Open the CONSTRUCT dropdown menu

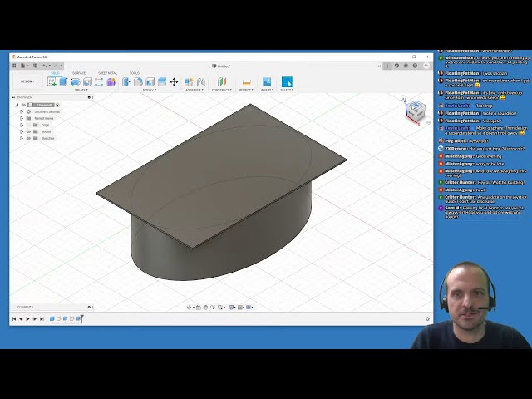222,90
